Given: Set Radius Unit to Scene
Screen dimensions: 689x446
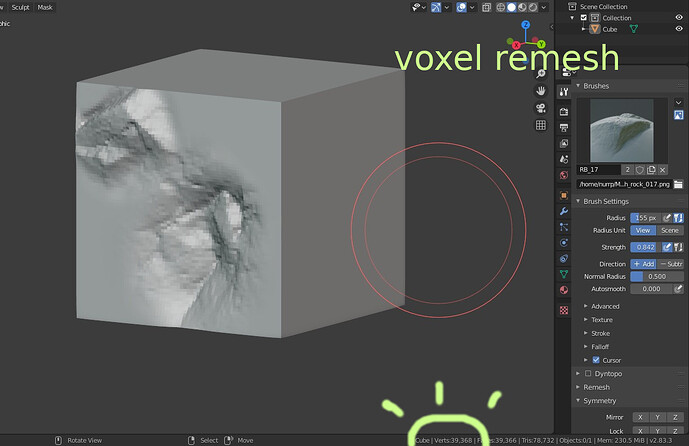Looking at the screenshot, I should click(670, 230).
